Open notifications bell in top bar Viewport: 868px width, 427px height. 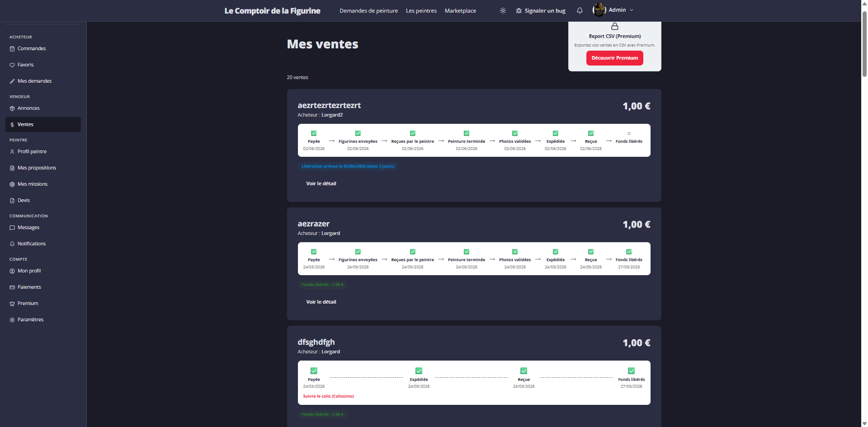tap(580, 10)
